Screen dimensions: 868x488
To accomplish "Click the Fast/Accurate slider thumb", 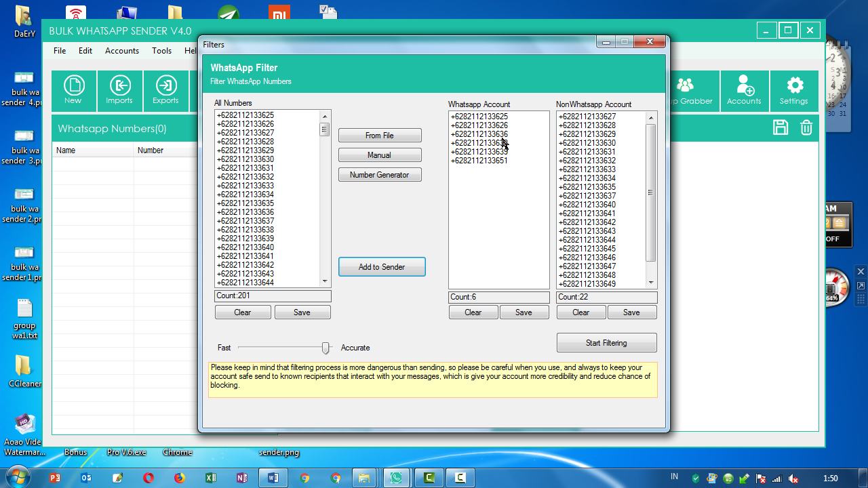I will pyautogui.click(x=325, y=348).
